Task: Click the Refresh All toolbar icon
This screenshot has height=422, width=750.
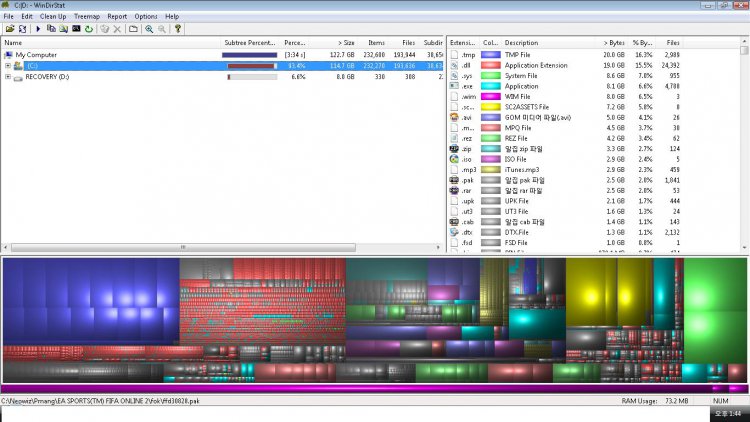Action: click(22, 29)
